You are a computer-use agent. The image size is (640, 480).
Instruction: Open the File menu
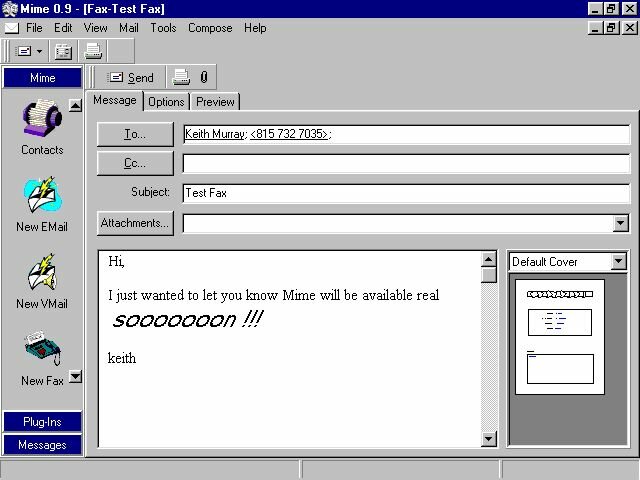[34, 28]
